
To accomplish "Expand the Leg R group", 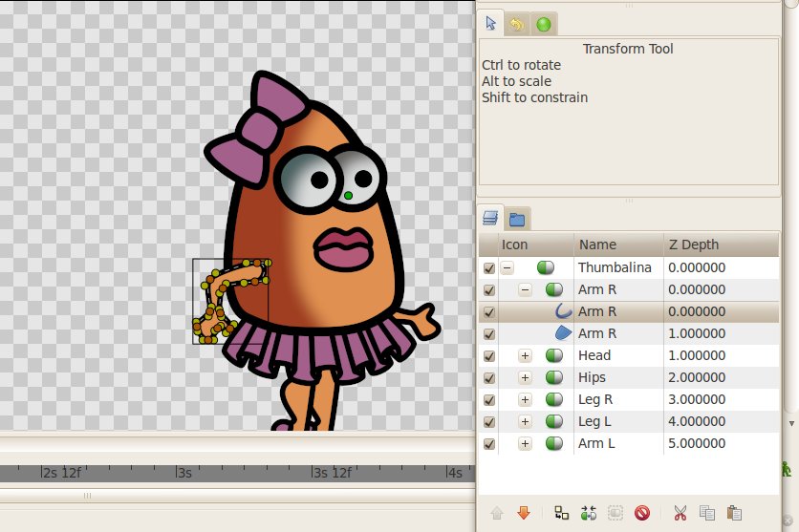I will [526, 399].
